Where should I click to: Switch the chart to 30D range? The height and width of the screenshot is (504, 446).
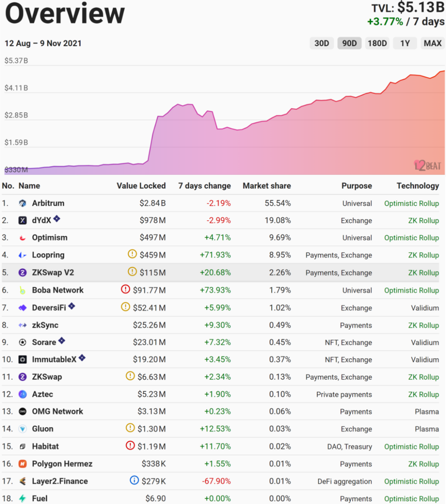coord(322,43)
